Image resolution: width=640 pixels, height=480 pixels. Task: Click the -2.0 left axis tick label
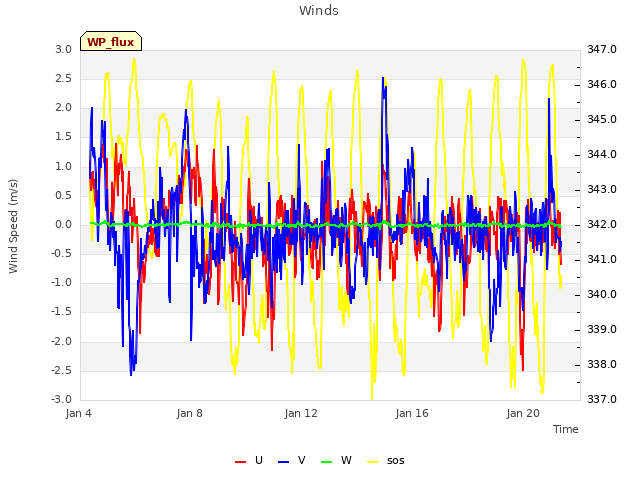(x=62, y=341)
